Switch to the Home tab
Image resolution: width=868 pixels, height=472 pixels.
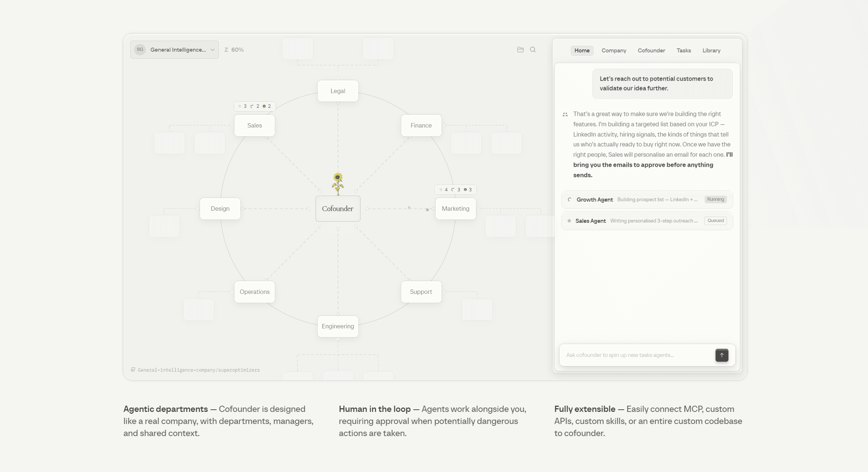[582, 51]
